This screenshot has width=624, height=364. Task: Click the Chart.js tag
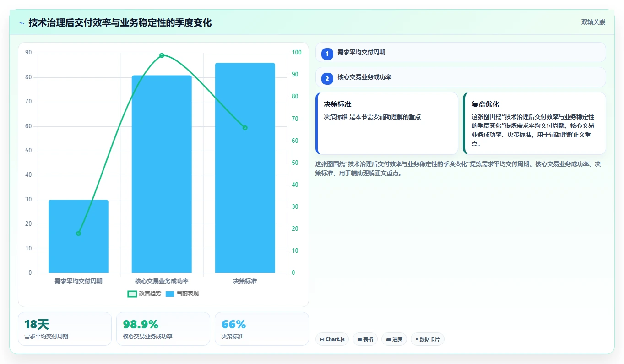click(332, 339)
